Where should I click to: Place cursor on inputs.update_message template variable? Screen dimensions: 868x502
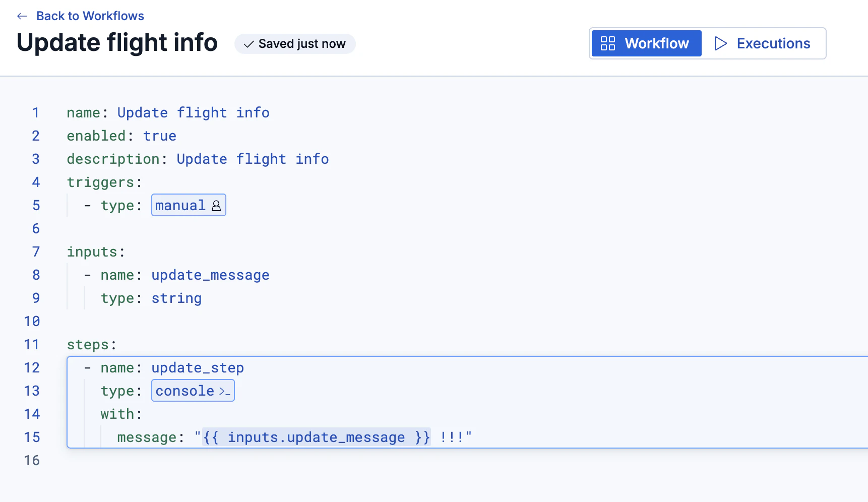[x=317, y=437]
